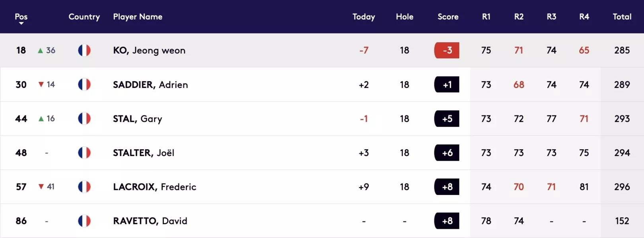Click the French flag beside STALTER, Joël
Viewport: 644px width, 238px height.
coord(84,153)
